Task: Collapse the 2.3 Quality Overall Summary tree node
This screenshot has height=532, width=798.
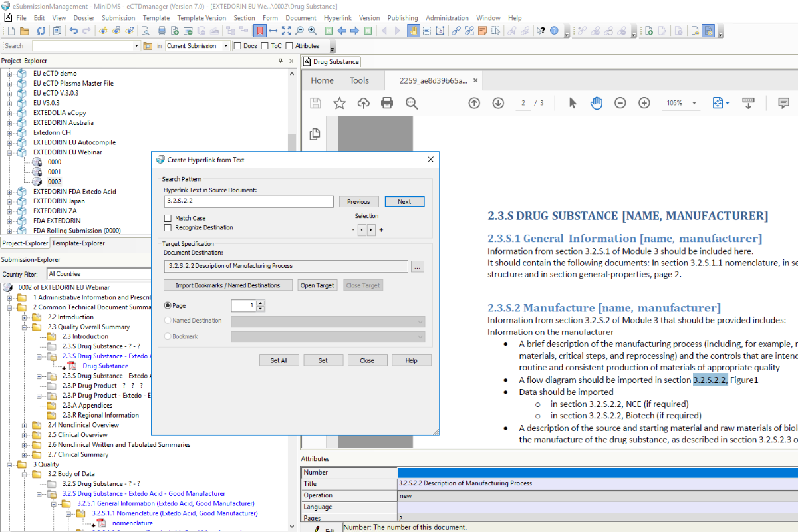Action: click(25, 327)
